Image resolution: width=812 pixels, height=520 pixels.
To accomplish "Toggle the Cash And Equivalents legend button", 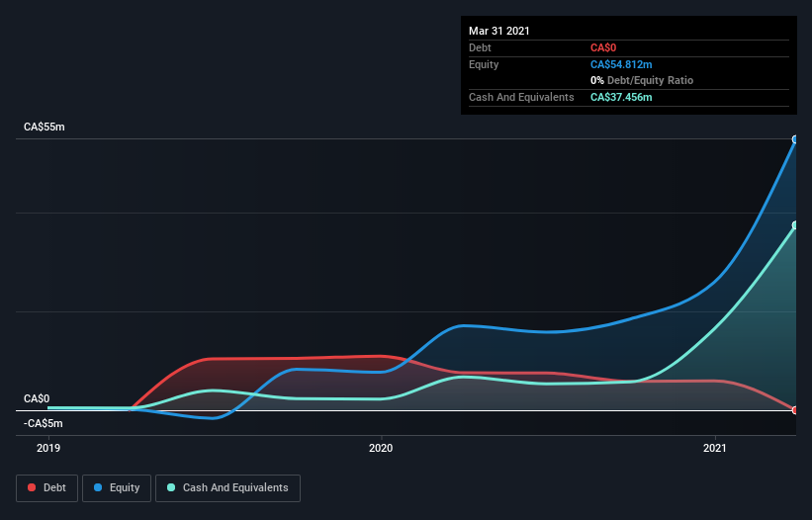I will [x=227, y=488].
